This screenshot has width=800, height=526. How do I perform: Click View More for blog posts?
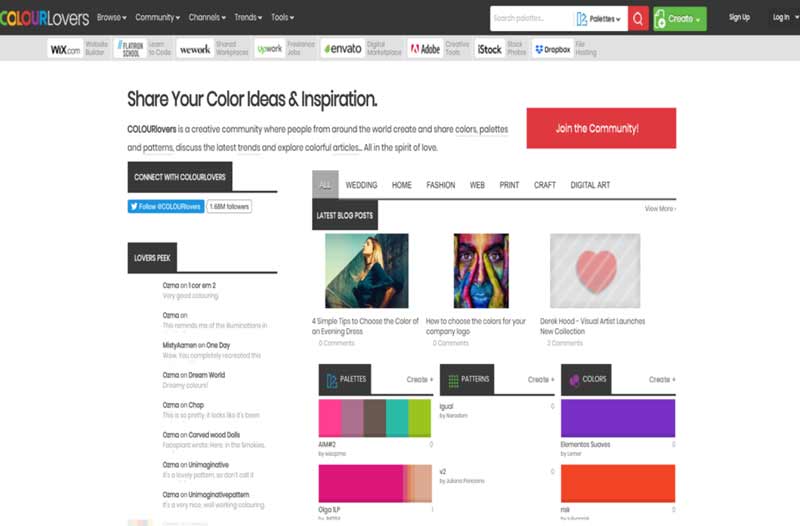[660, 209]
